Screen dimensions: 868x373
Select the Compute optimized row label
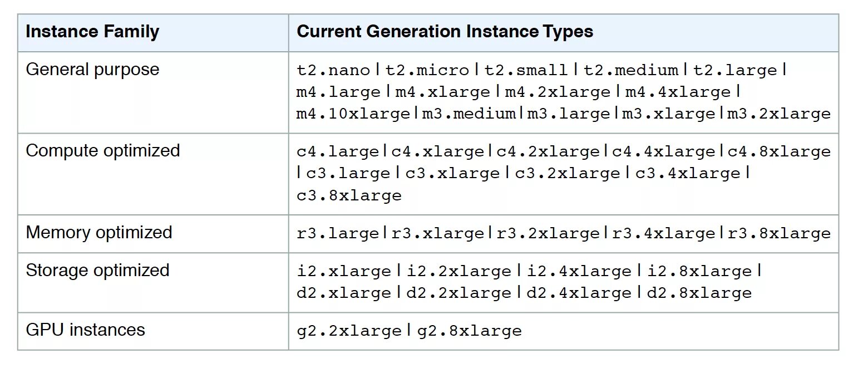103,151
